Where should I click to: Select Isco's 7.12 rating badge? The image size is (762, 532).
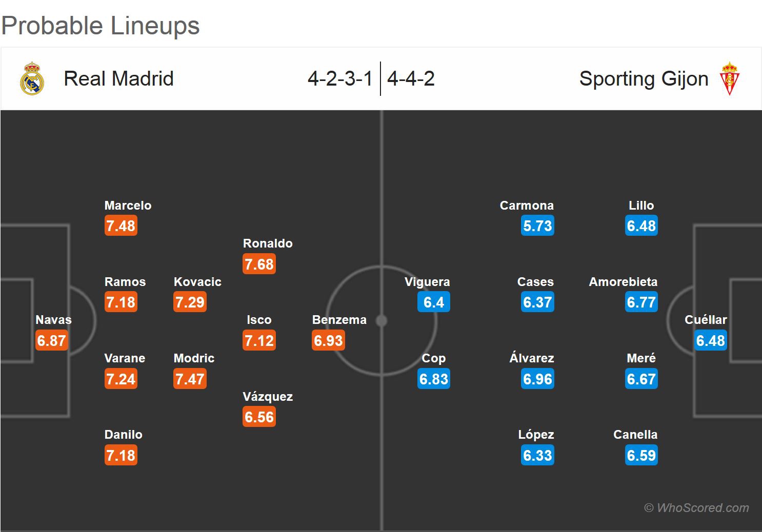tap(259, 341)
